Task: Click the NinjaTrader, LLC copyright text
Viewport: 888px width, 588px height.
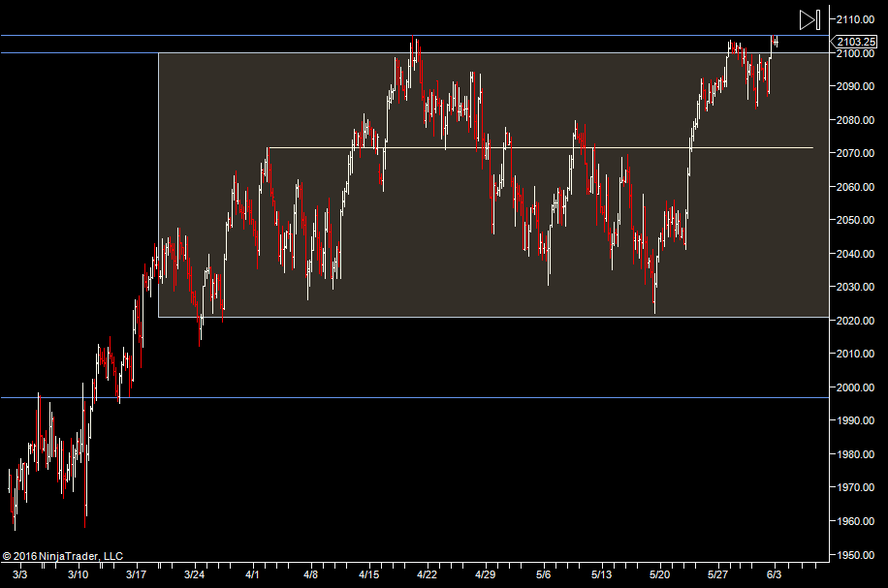Action: coord(63,556)
